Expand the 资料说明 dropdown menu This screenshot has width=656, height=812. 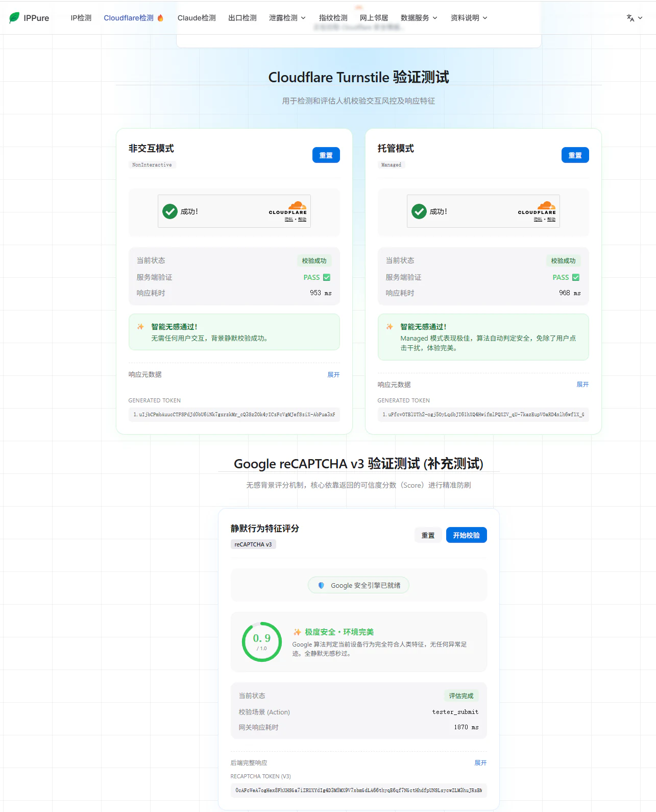(x=469, y=18)
